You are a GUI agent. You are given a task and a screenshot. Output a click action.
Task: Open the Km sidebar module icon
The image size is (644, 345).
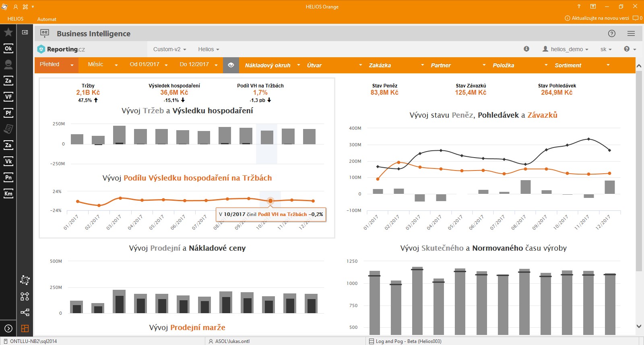(x=8, y=193)
